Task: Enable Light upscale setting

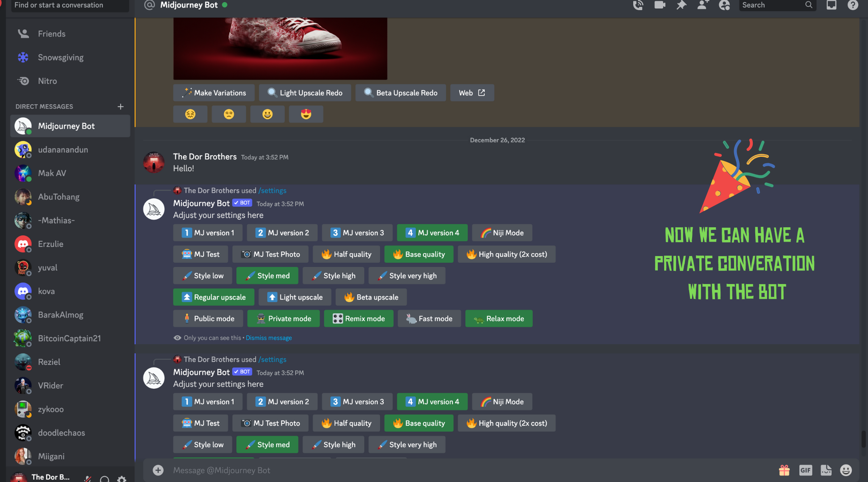Action: point(295,297)
